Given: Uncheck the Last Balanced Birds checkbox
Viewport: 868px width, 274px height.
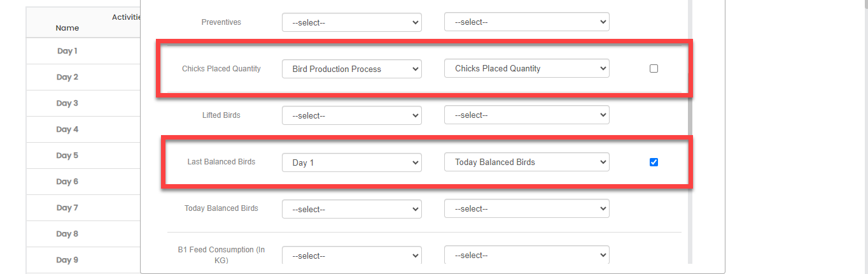Looking at the screenshot, I should [654, 162].
